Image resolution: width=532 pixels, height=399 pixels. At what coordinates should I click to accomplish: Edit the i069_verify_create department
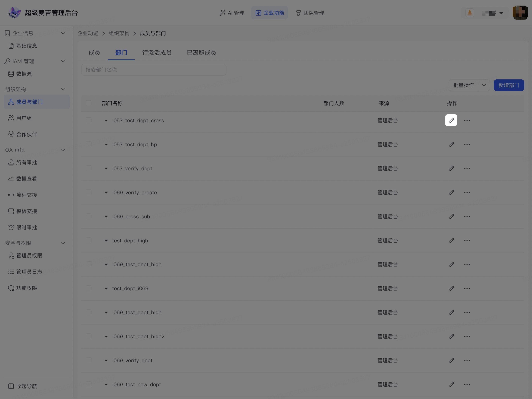pyautogui.click(x=451, y=192)
